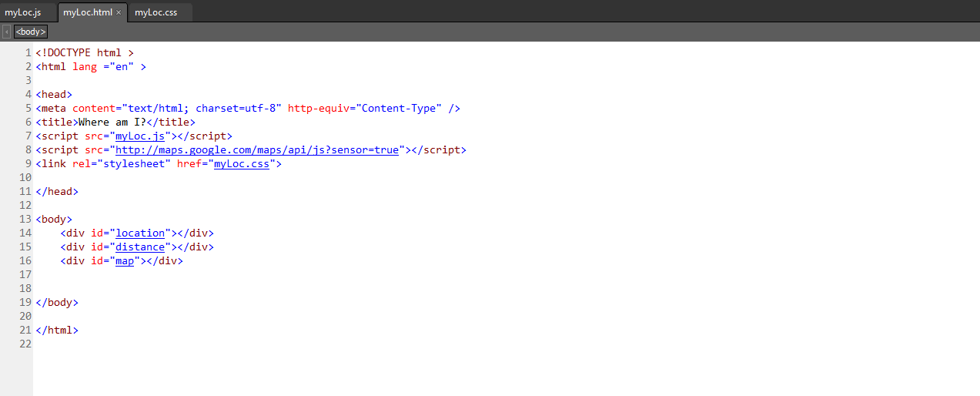Open the myLoc.css tab
Screen dimensions: 980x396
point(156,12)
